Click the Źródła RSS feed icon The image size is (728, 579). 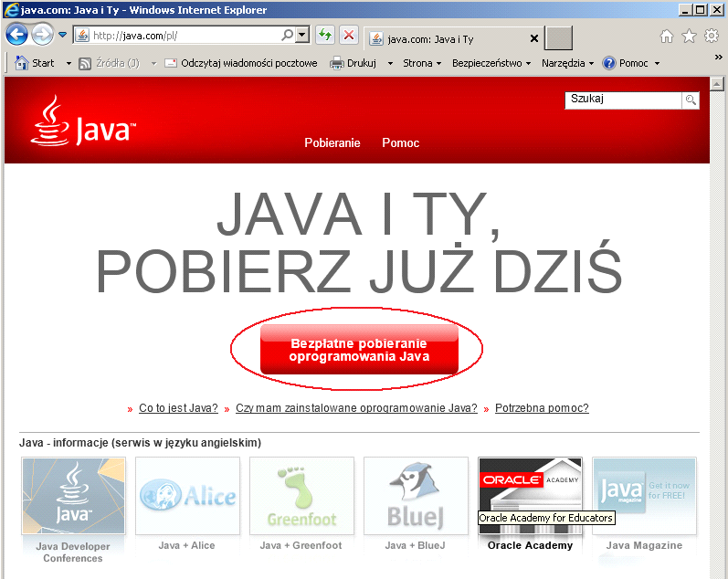[x=85, y=63]
